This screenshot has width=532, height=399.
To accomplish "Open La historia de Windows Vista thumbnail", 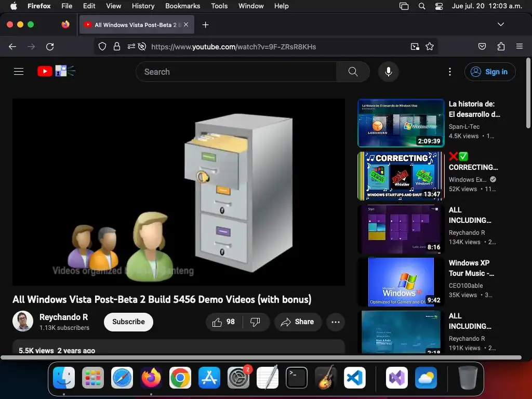I will pos(401,123).
